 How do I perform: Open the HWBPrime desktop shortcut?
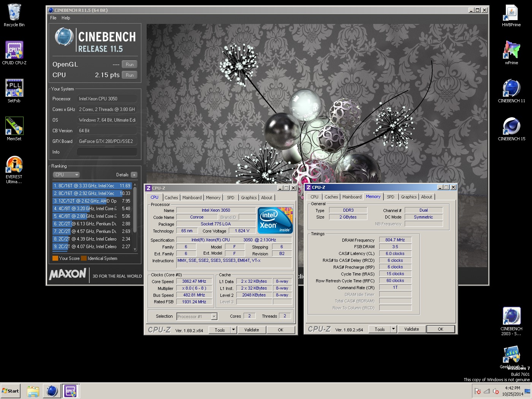coord(511,15)
